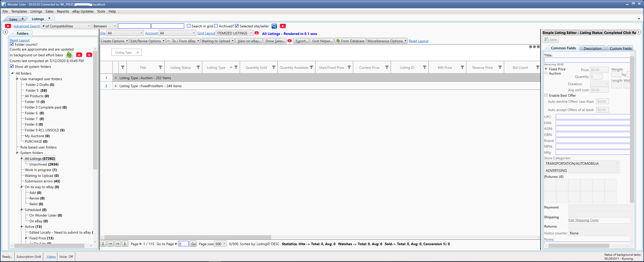Click the three dots grid options icon
Image resolution: width=644 pixels, height=262 pixels.
coord(534,47)
